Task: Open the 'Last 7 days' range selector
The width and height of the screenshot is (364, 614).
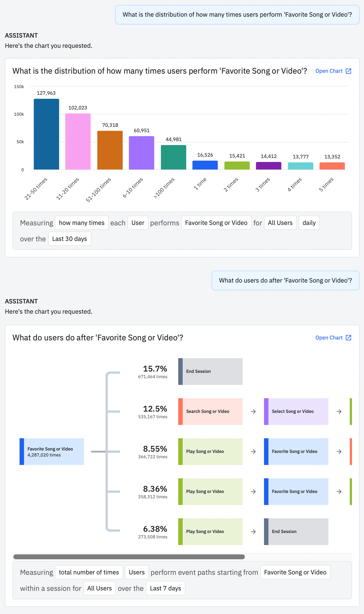Action: click(x=165, y=588)
